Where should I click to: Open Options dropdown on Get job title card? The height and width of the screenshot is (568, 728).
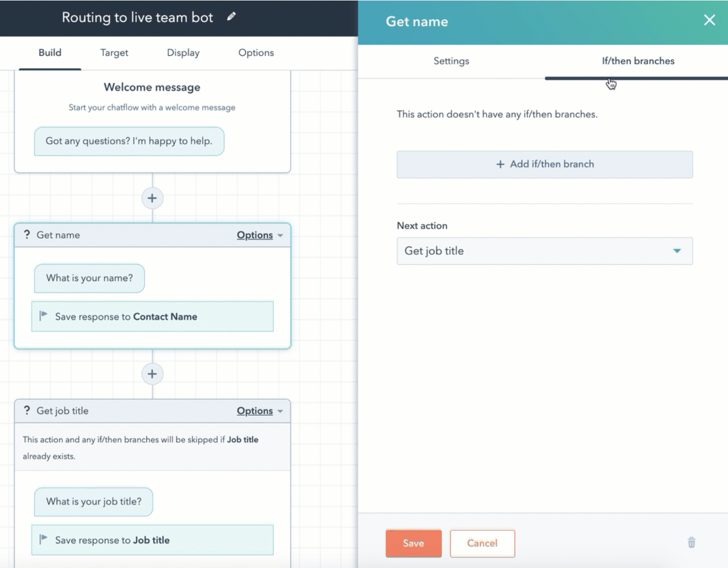[x=259, y=411]
